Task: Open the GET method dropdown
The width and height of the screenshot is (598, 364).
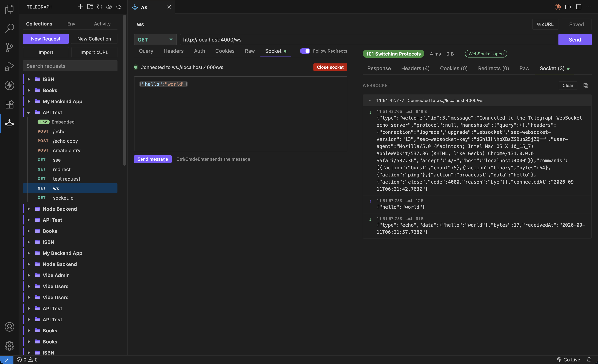Action: (x=155, y=40)
